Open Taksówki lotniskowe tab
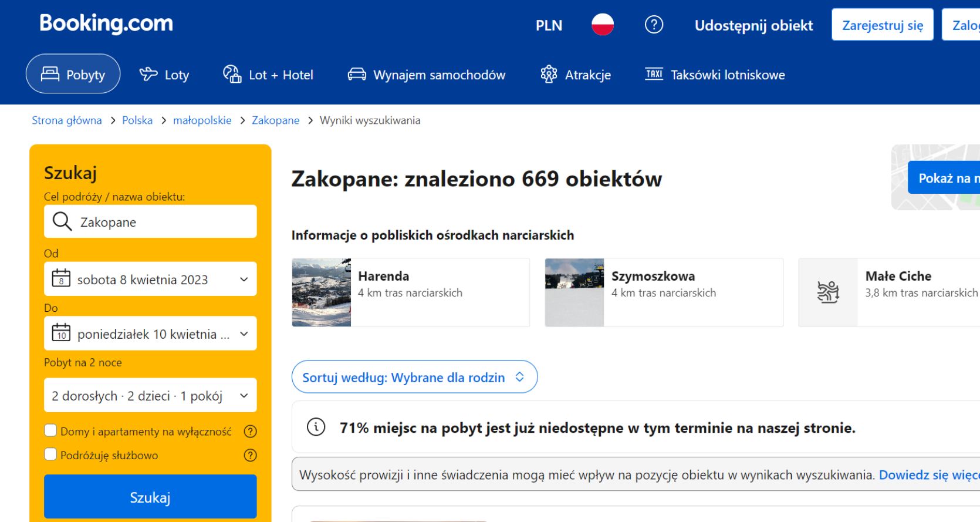 (715, 75)
